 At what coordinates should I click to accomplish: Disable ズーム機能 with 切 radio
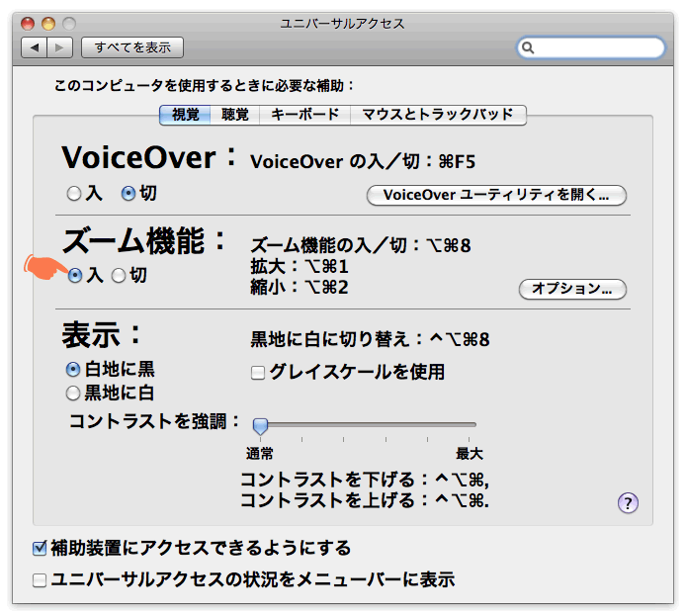coord(119,275)
